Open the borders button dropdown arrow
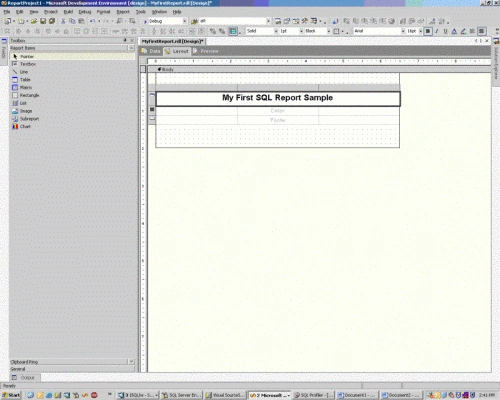Viewport: 500px width, 400px height. tap(342, 31)
